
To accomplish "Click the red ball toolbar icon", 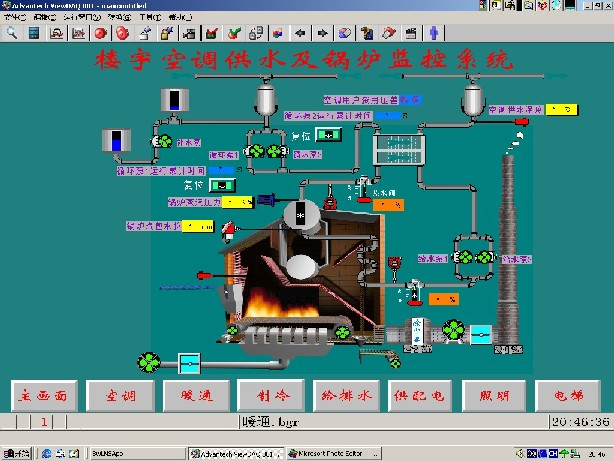I will [x=100, y=32].
